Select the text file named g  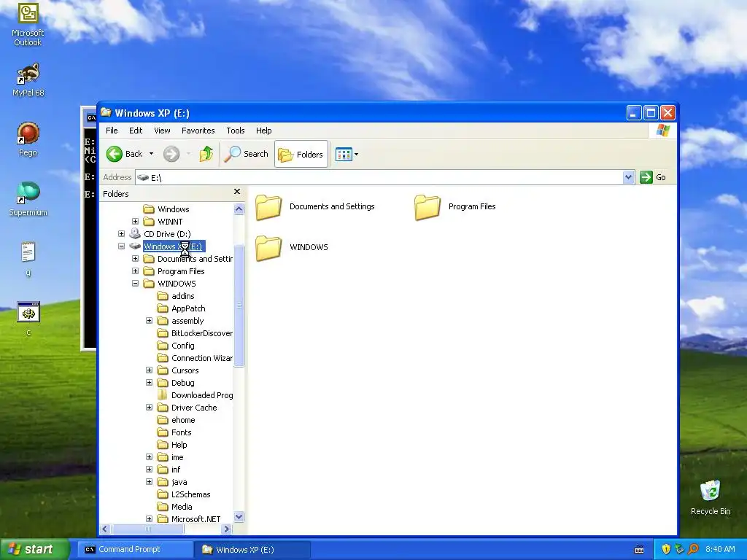pyautogui.click(x=28, y=259)
